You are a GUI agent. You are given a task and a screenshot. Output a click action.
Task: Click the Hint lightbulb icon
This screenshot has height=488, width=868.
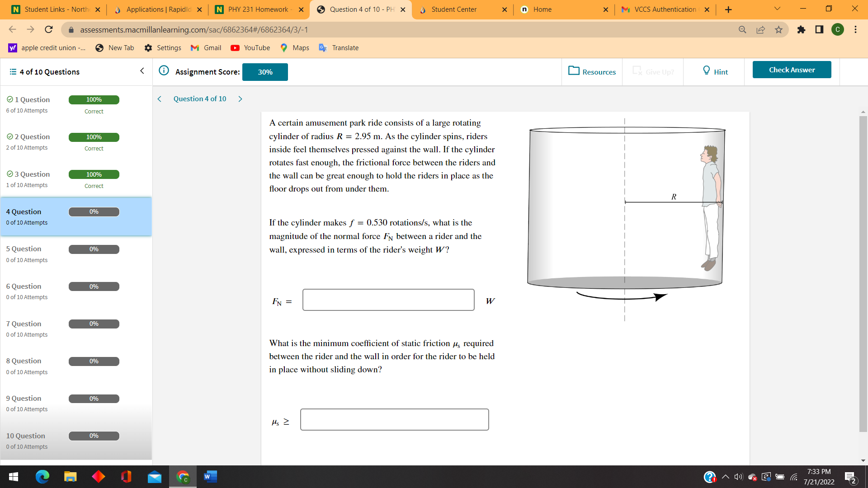pyautogui.click(x=706, y=71)
